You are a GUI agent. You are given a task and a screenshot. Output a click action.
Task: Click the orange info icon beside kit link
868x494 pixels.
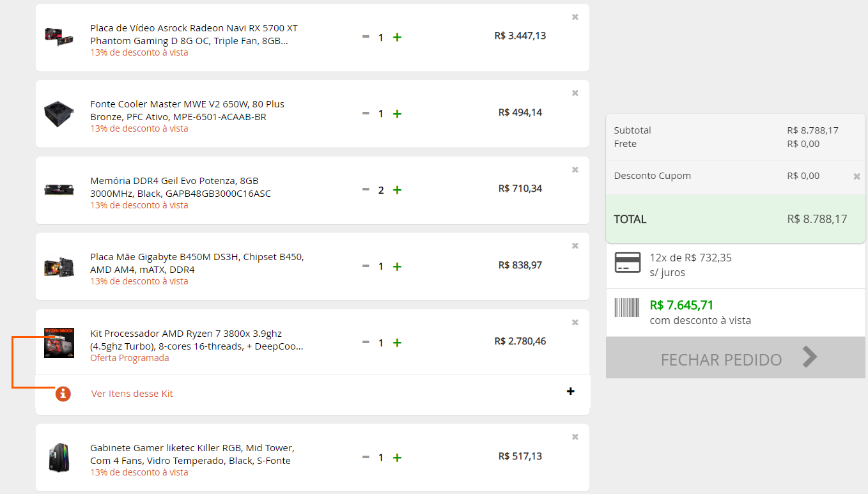coord(63,394)
